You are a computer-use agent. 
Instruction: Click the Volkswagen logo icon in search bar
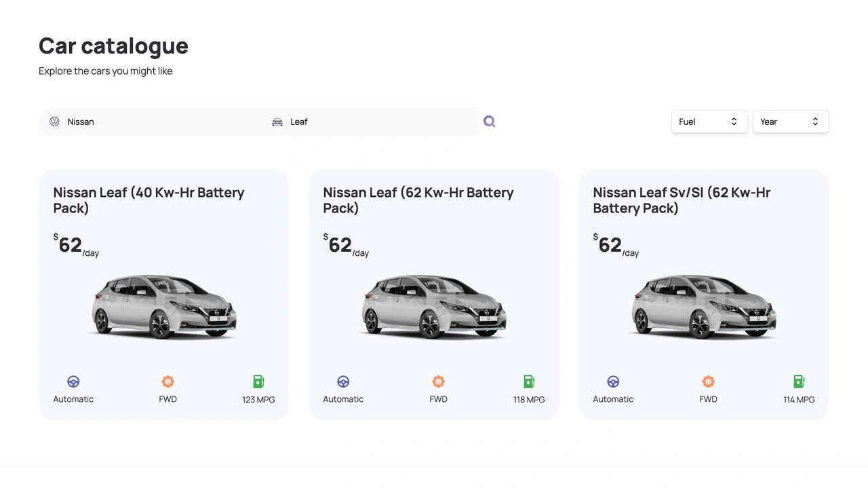54,121
